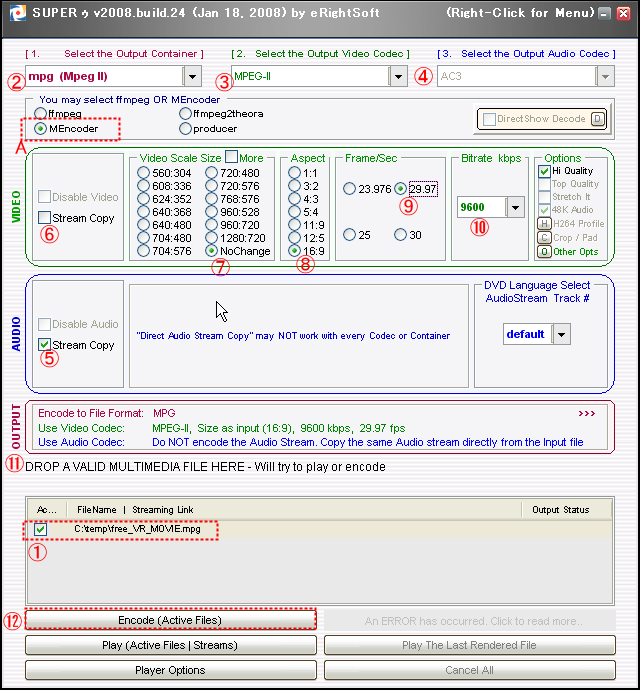Enable video Stream Copy checkbox
This screenshot has width=640, height=690.
[x=44, y=218]
